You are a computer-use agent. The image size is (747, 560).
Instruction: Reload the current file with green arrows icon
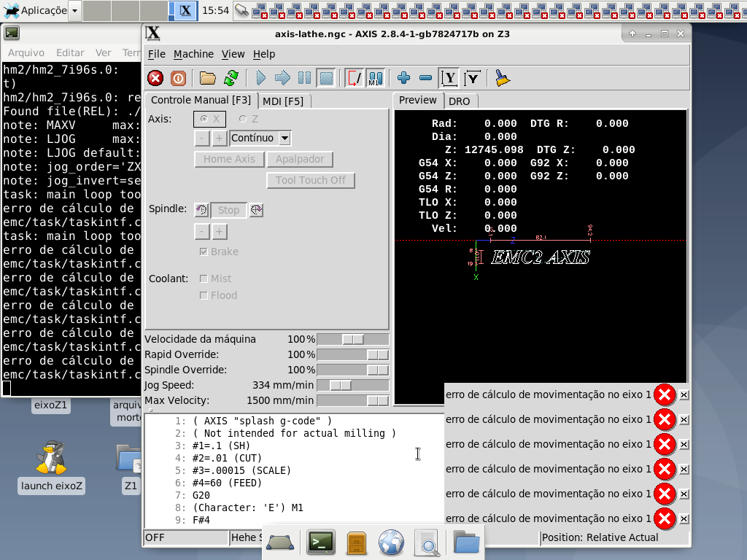pyautogui.click(x=231, y=78)
